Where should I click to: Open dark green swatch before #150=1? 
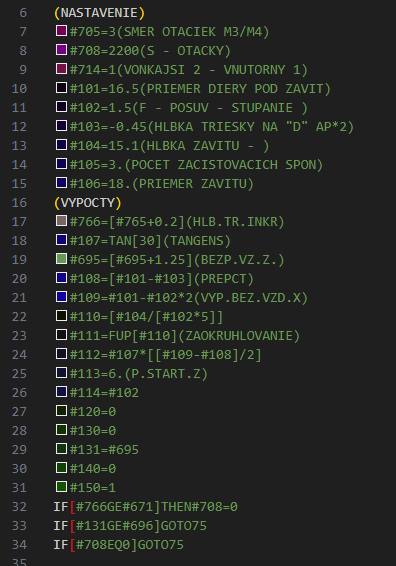click(61, 486)
